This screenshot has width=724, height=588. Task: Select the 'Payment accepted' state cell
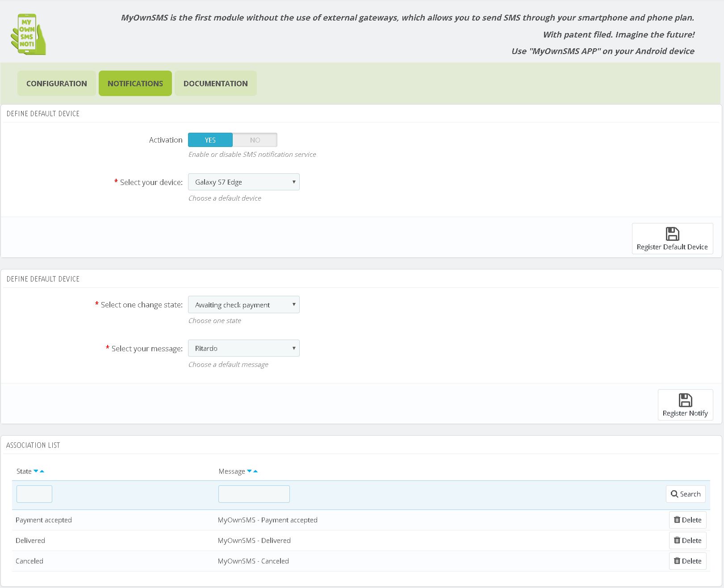click(x=44, y=520)
